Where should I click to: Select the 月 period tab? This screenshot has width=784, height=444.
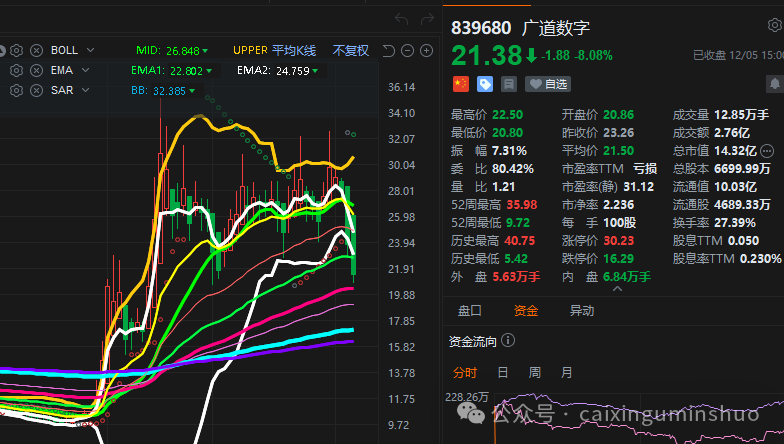[566, 372]
